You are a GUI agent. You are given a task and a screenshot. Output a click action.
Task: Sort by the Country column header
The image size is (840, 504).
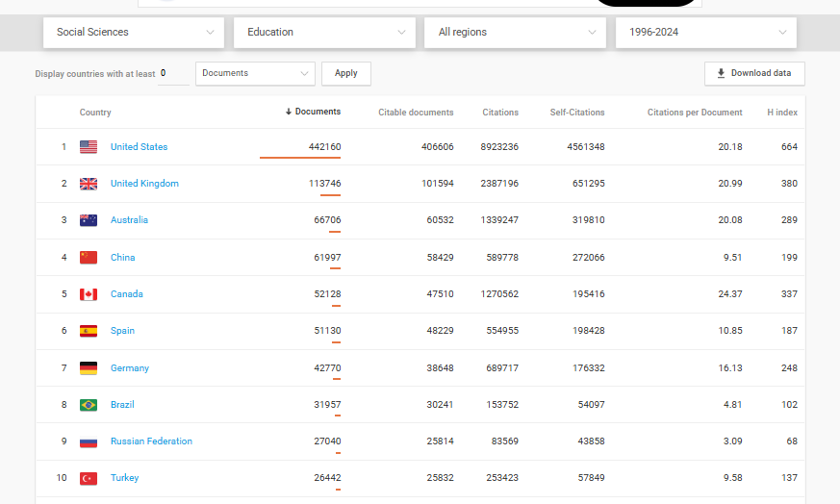pos(95,113)
